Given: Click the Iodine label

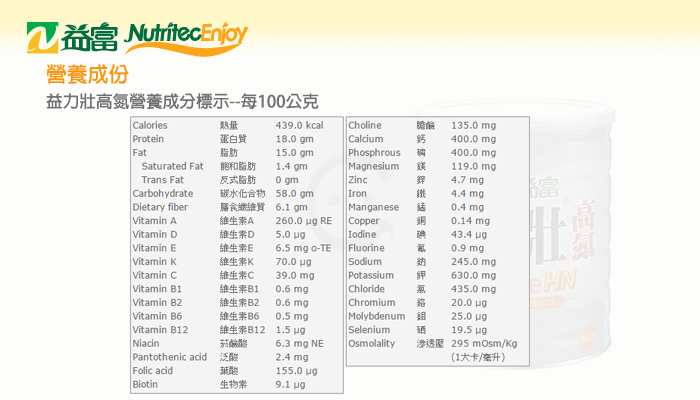Looking at the screenshot, I should pyautogui.click(x=362, y=234).
